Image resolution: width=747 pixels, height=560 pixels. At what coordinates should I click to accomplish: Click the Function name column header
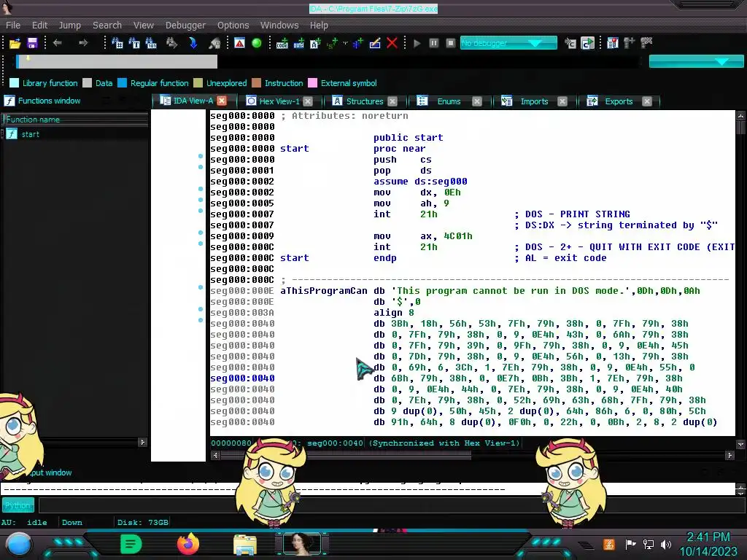coord(75,120)
